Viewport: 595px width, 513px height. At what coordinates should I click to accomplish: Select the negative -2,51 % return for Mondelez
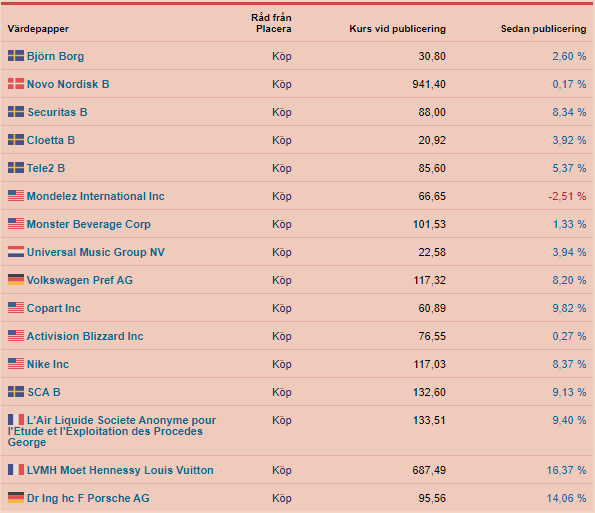coord(567,196)
